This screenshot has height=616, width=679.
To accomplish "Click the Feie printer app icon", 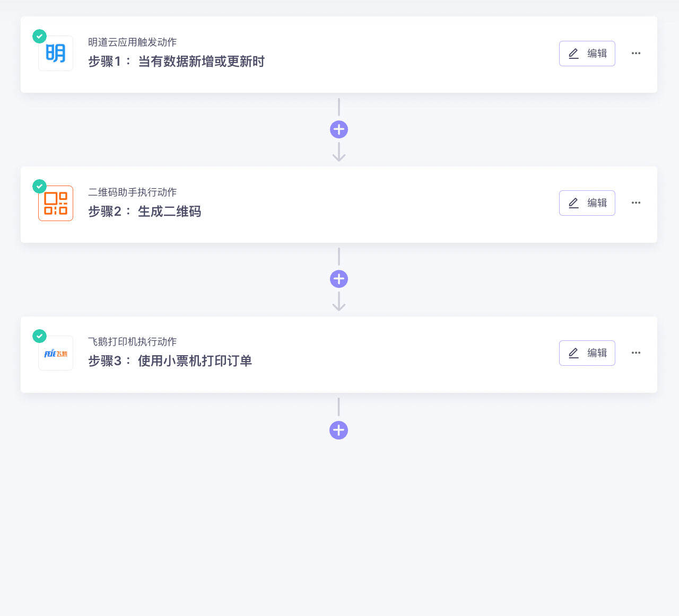I will tap(56, 353).
